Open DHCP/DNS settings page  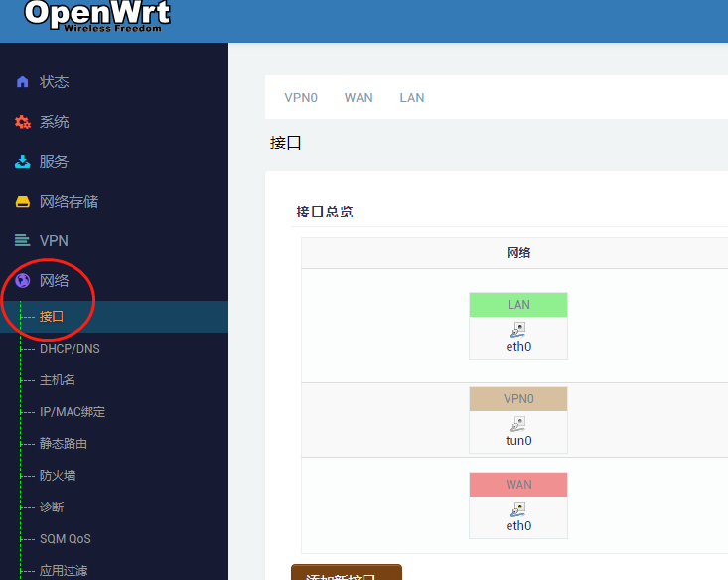click(x=70, y=349)
